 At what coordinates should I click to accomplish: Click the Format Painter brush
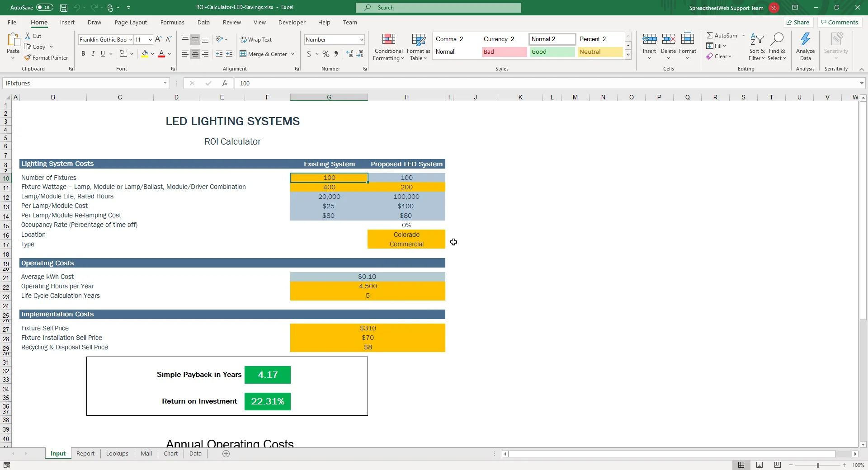tap(28, 58)
